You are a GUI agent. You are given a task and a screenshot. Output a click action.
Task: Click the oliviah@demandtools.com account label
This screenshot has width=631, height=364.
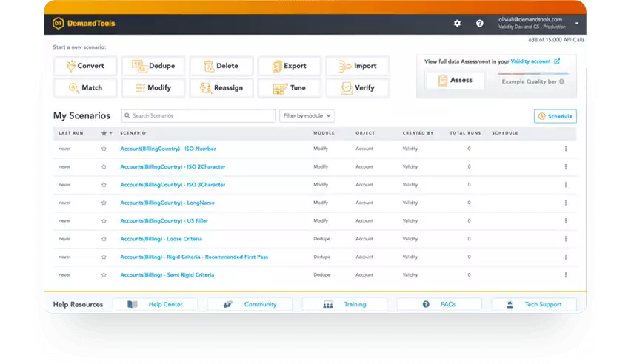click(x=530, y=20)
